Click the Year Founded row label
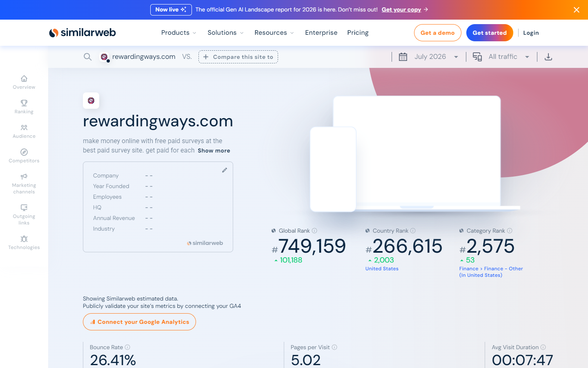This screenshot has width=588, height=368. pos(111,186)
